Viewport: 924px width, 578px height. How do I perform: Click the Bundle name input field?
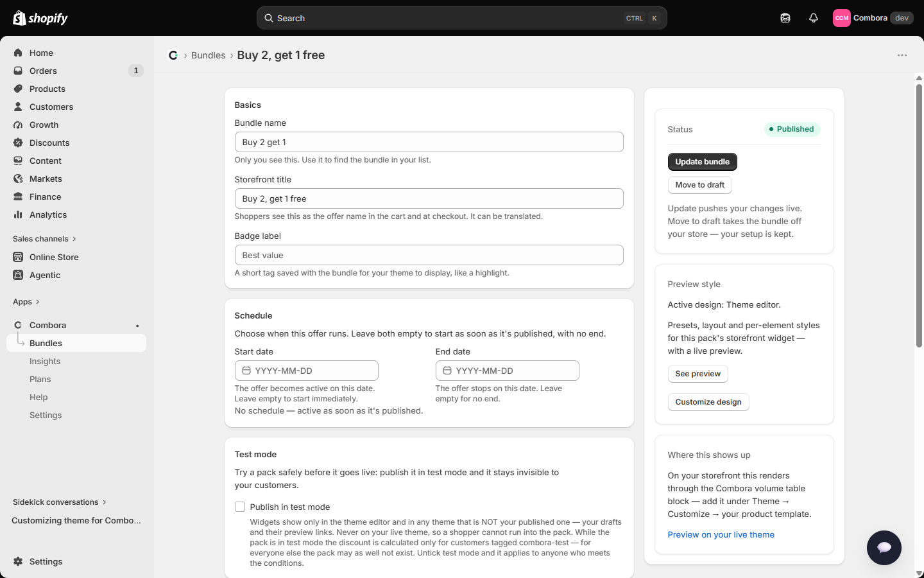point(429,142)
